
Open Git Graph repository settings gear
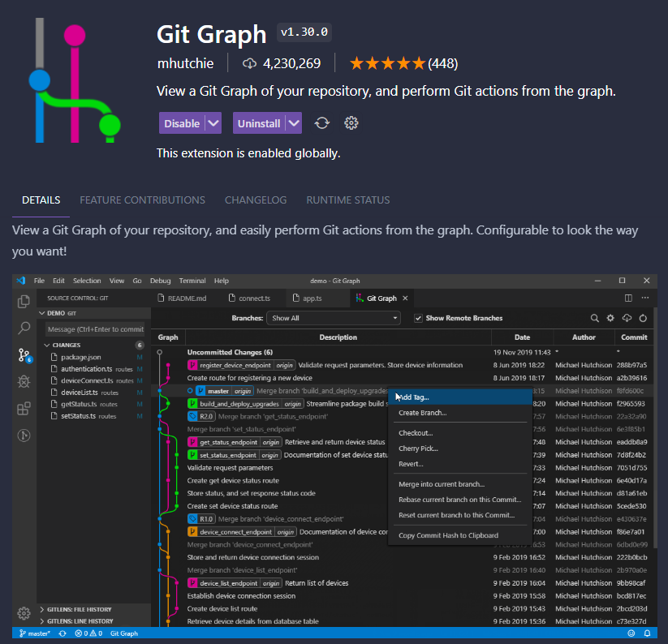tap(610, 318)
